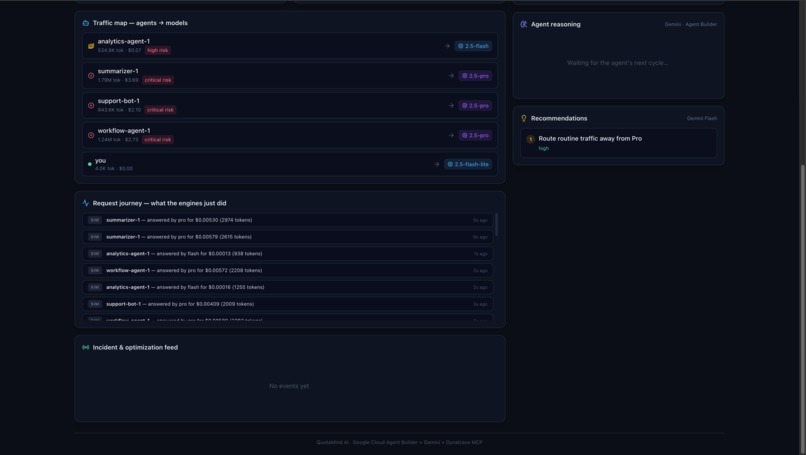806x455 pixels.
Task: Click the journey entry workflow-agent-1 answered for $0.00572
Action: pos(288,270)
